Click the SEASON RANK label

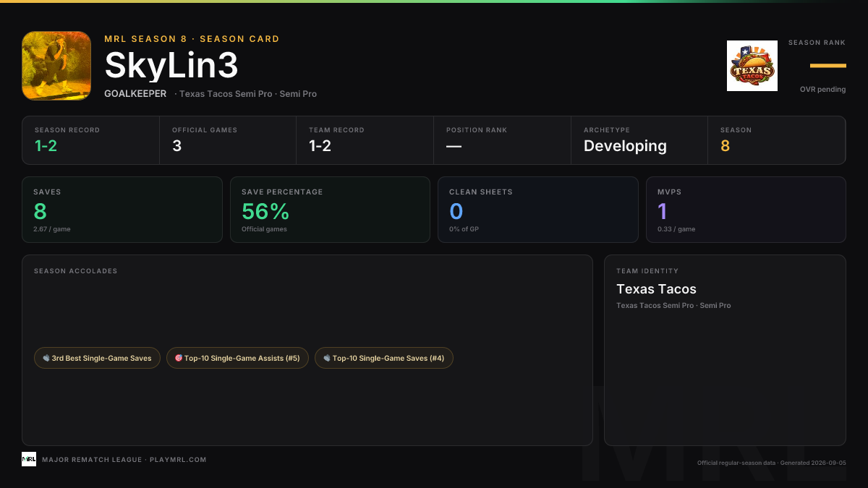(x=817, y=43)
